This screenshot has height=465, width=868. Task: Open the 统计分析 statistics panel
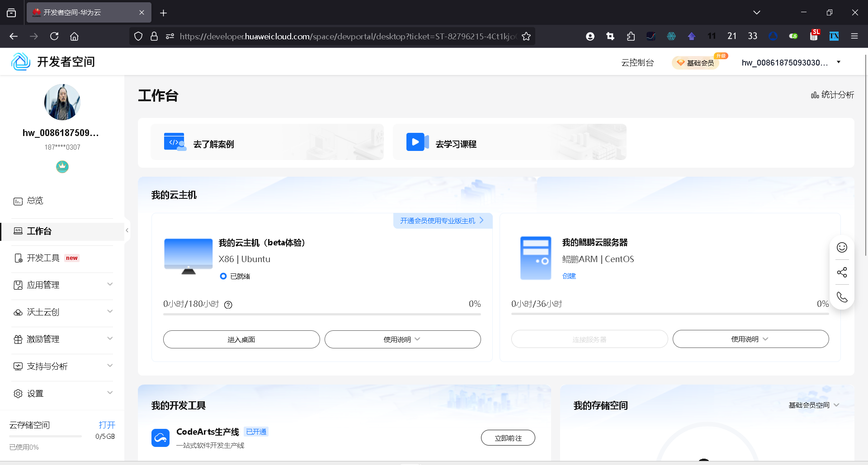click(x=832, y=95)
